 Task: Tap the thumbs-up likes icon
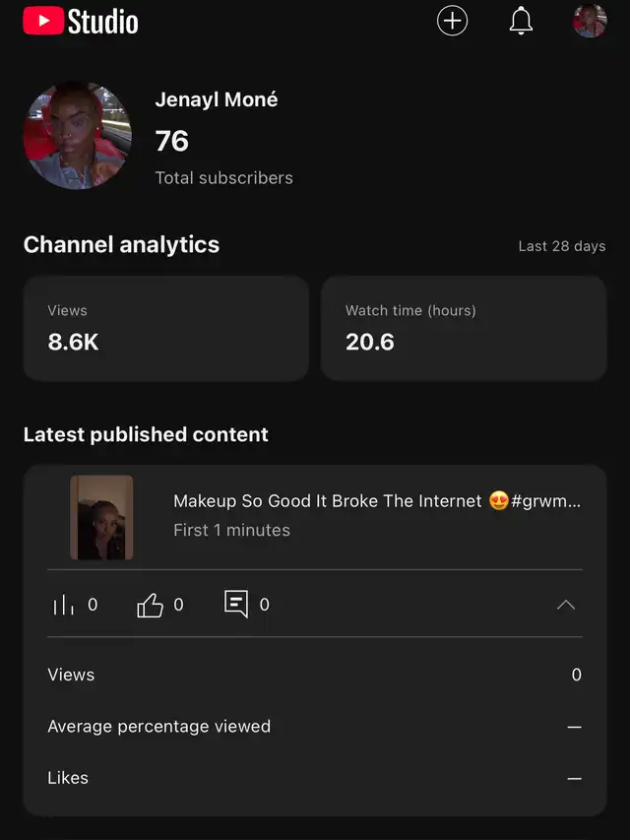[x=150, y=605]
